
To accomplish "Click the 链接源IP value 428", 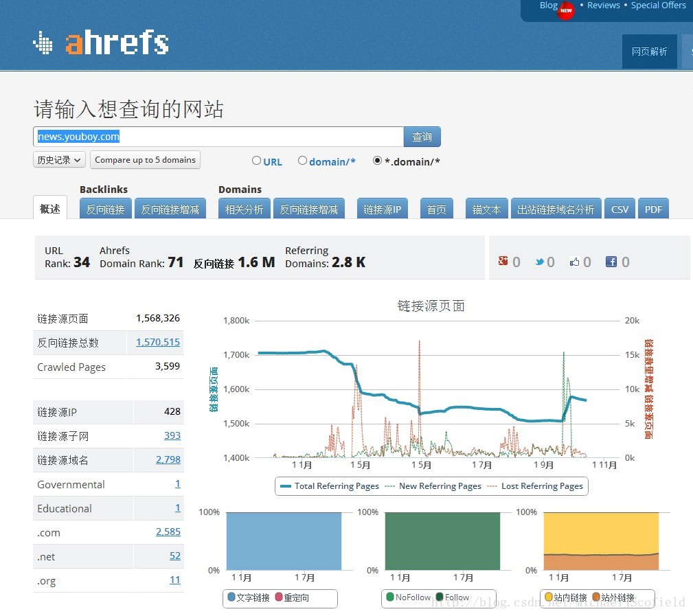I will click(x=172, y=411).
